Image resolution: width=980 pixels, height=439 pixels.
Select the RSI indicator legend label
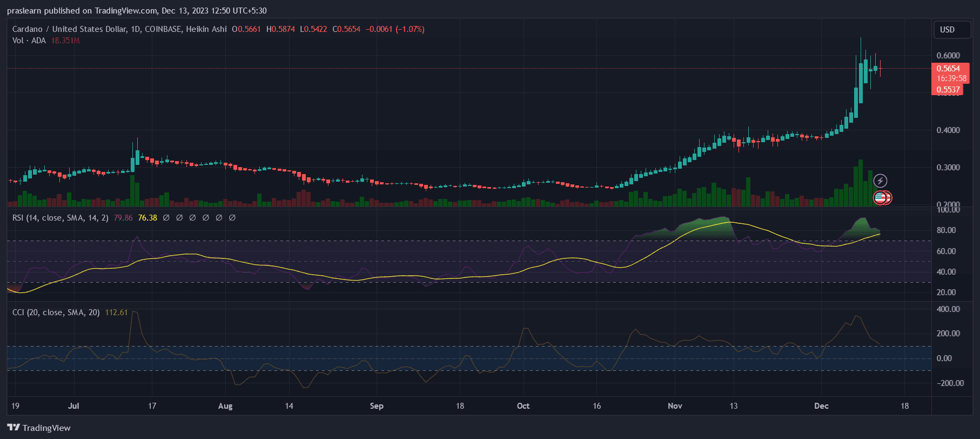coord(60,218)
